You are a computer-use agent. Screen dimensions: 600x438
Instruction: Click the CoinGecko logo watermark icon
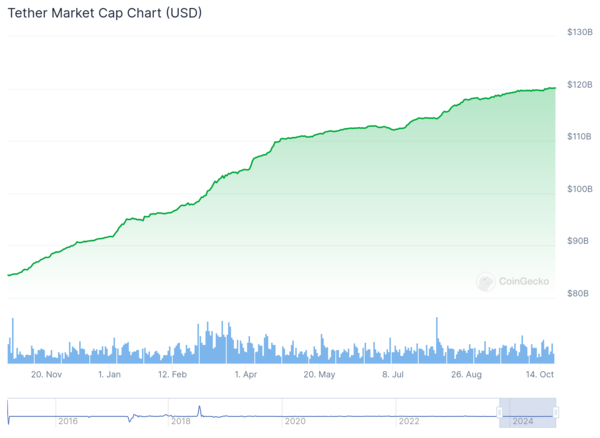(x=486, y=283)
